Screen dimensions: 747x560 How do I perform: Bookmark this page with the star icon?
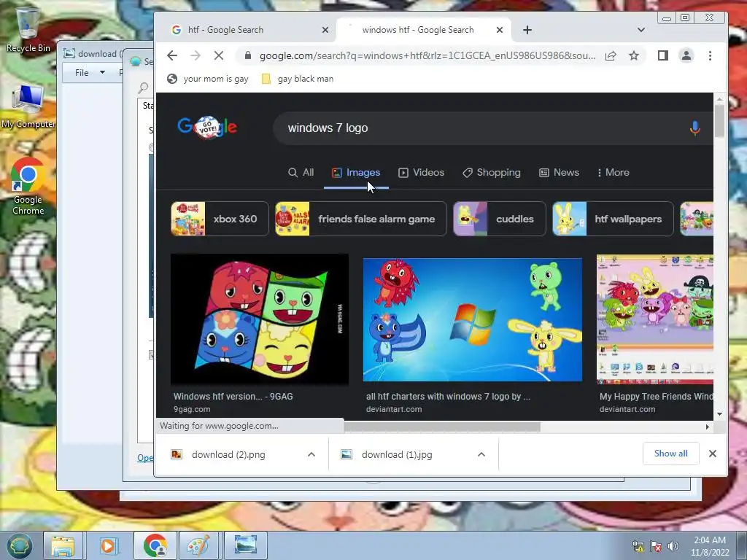tap(634, 55)
